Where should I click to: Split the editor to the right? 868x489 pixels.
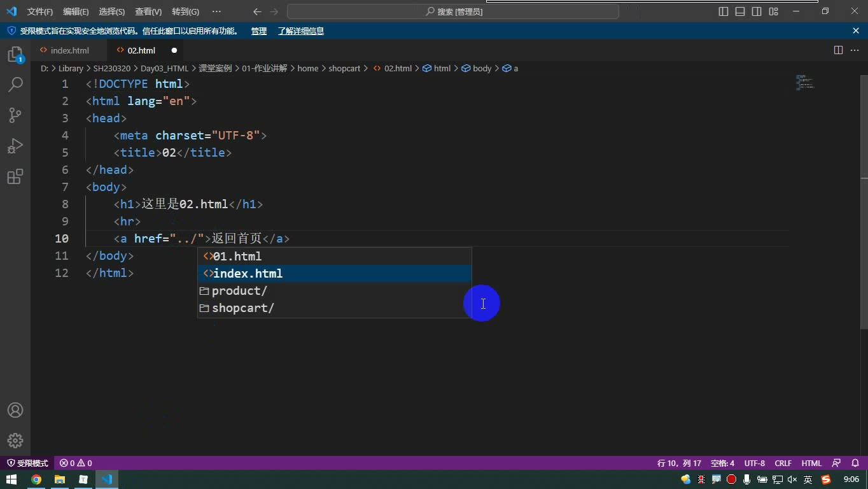[x=838, y=50]
